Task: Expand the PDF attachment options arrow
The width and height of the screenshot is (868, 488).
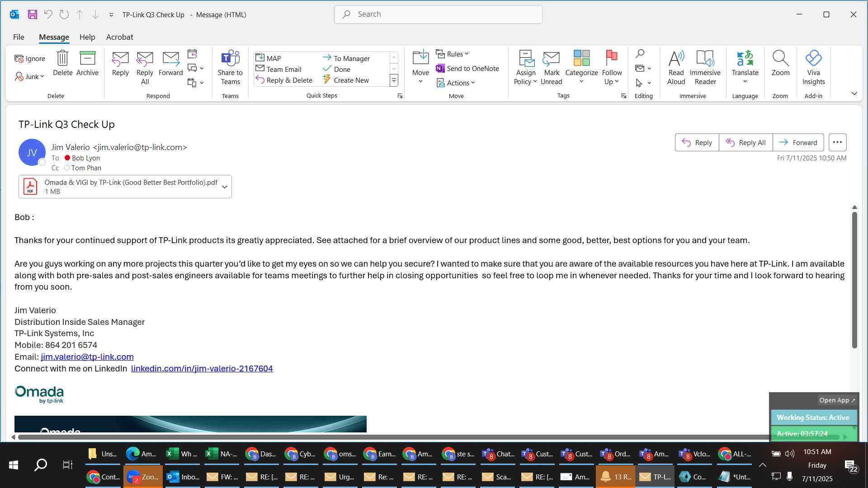Action: point(224,187)
